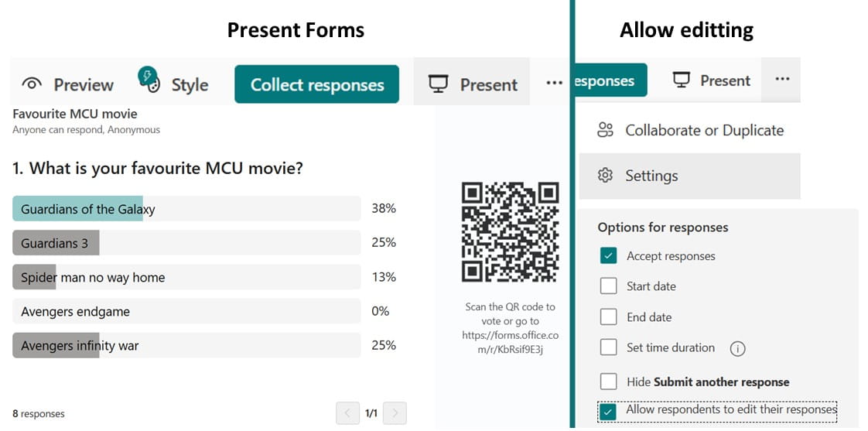Check Hide Submit another response
This screenshot has height=431, width=868.
(x=608, y=381)
